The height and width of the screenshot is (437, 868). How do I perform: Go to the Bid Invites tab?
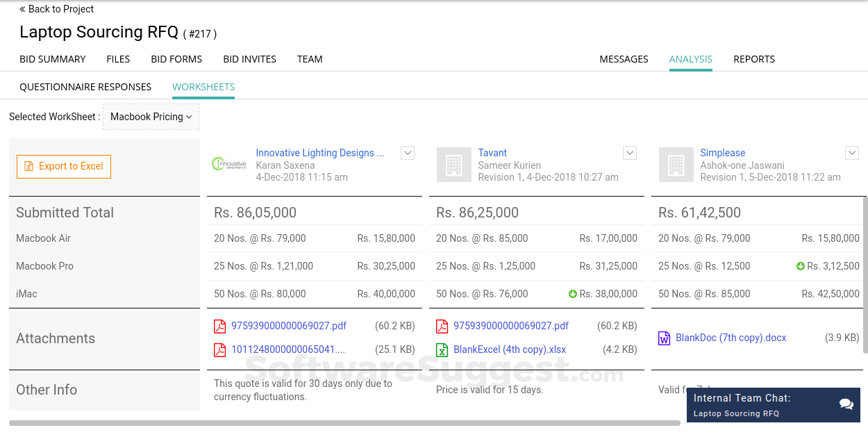click(249, 59)
